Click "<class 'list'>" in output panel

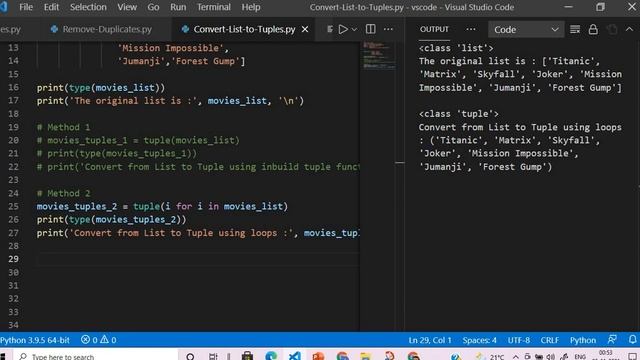pyautogui.click(x=456, y=48)
